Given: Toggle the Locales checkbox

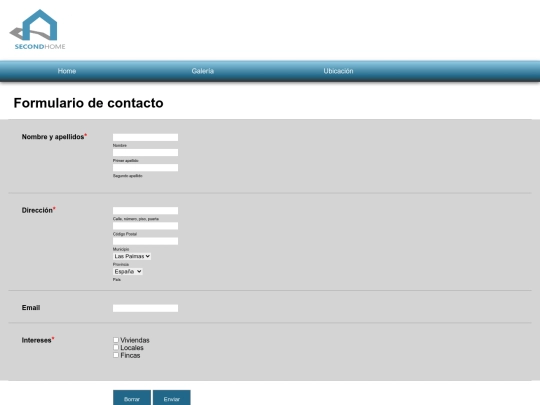Looking at the screenshot, I should pos(116,347).
